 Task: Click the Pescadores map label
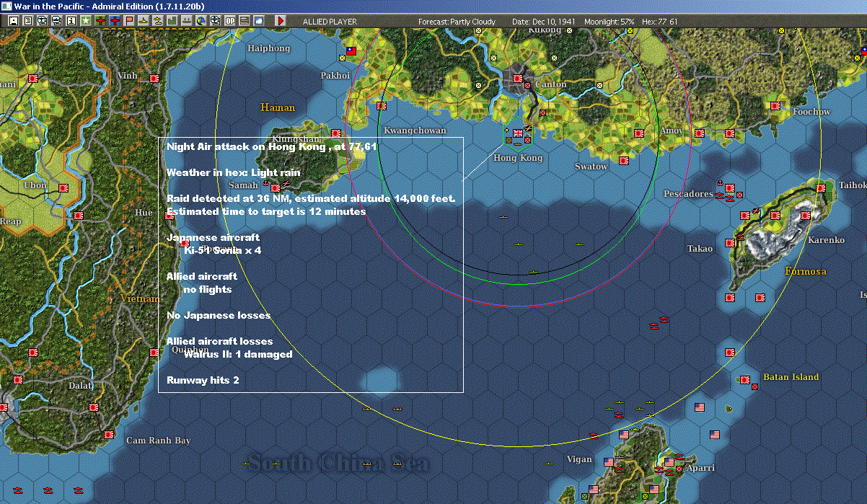point(688,194)
